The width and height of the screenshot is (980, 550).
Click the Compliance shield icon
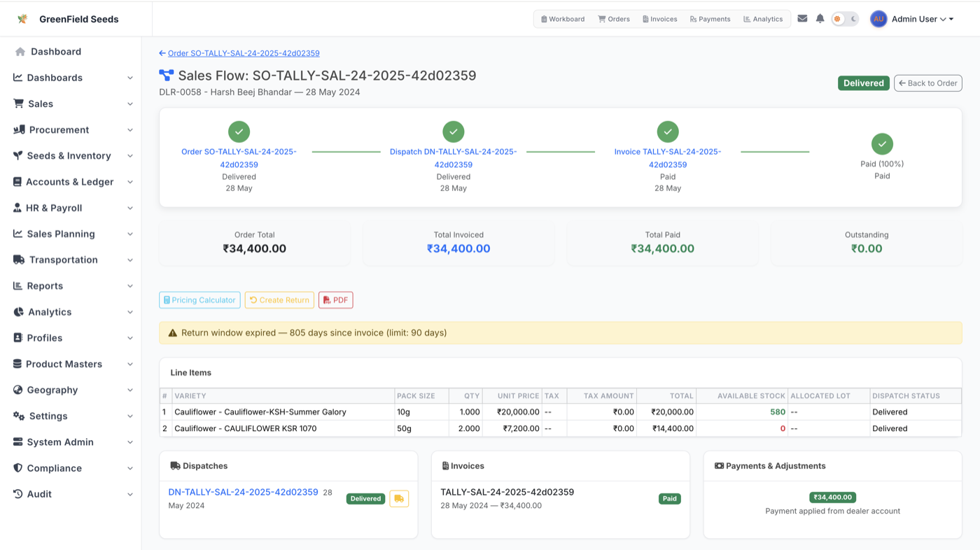click(18, 468)
